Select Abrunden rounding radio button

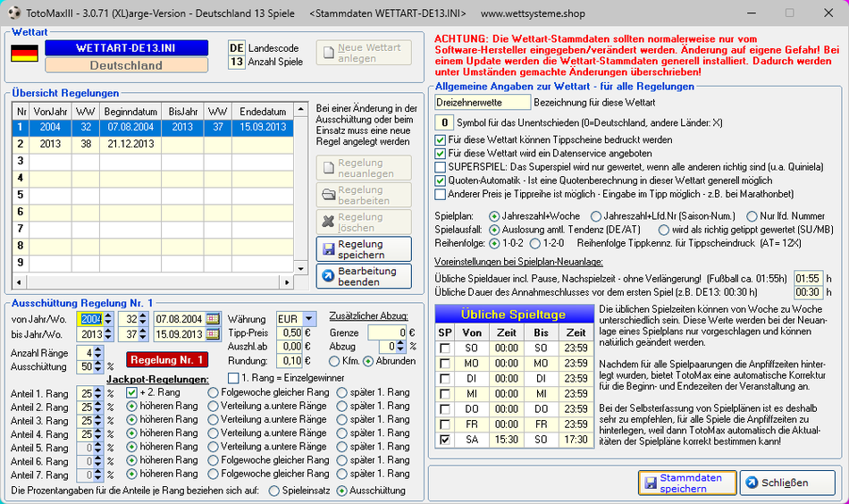(368, 361)
